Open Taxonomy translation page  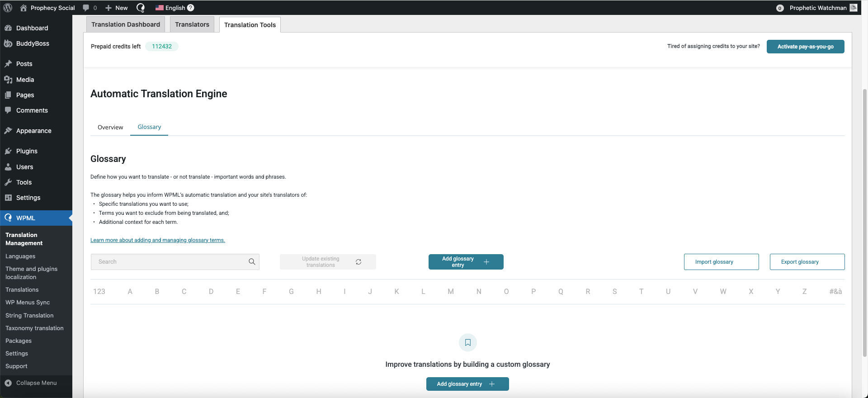click(34, 328)
